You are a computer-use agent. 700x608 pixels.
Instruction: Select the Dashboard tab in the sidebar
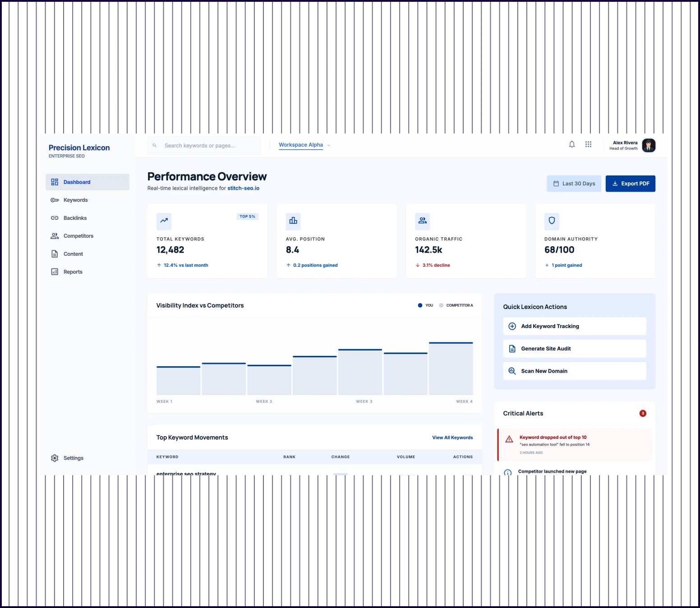(77, 182)
